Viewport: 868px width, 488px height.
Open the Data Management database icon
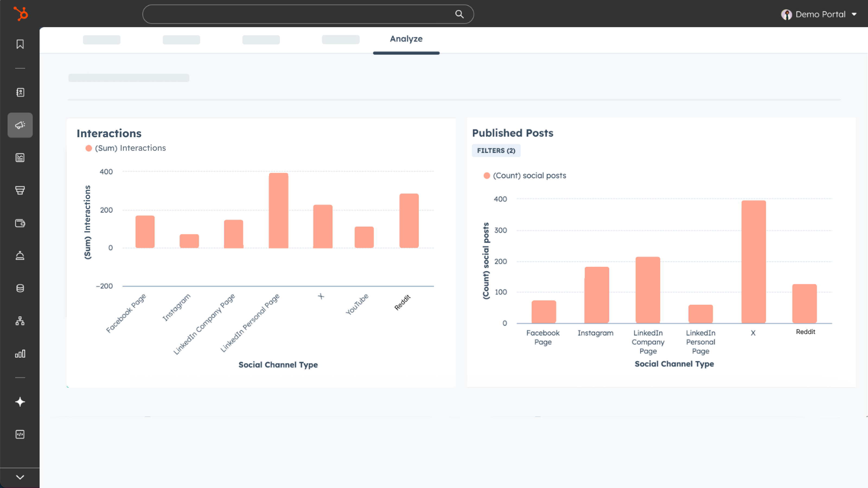[20, 288]
